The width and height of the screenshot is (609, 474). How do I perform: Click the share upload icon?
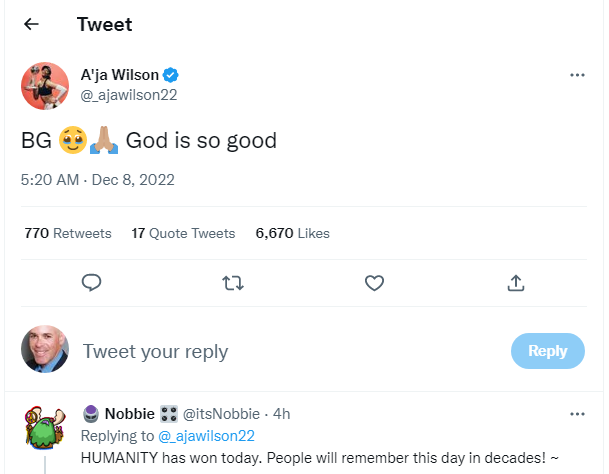point(516,283)
